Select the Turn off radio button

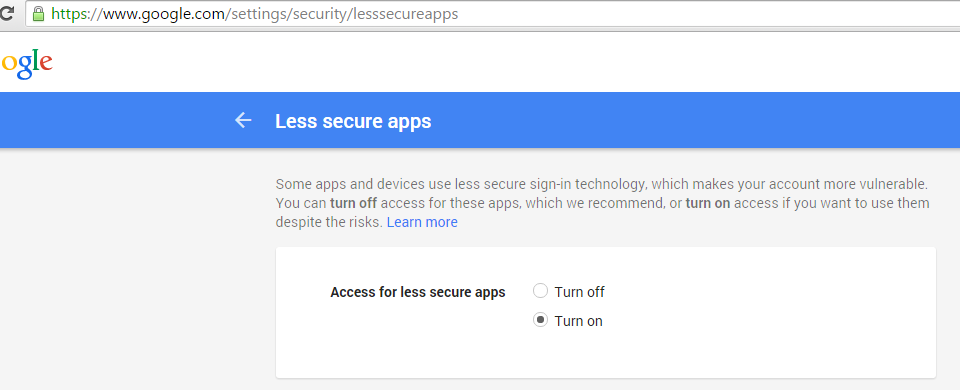(540, 290)
